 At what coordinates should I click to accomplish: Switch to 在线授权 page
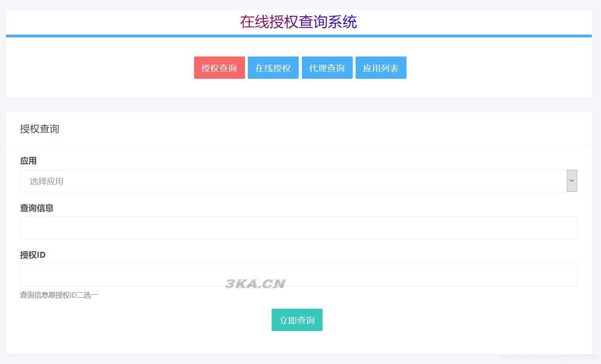pos(273,68)
